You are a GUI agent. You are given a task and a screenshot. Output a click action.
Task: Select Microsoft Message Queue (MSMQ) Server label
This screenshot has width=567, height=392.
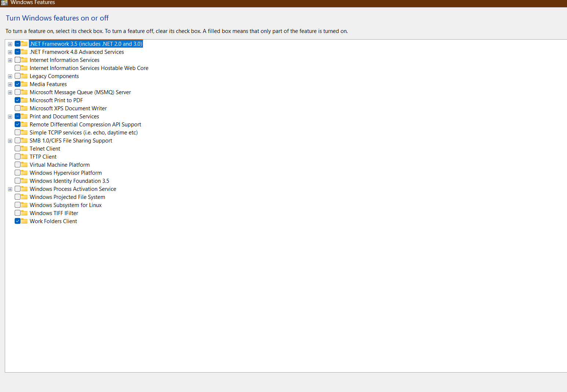(80, 92)
